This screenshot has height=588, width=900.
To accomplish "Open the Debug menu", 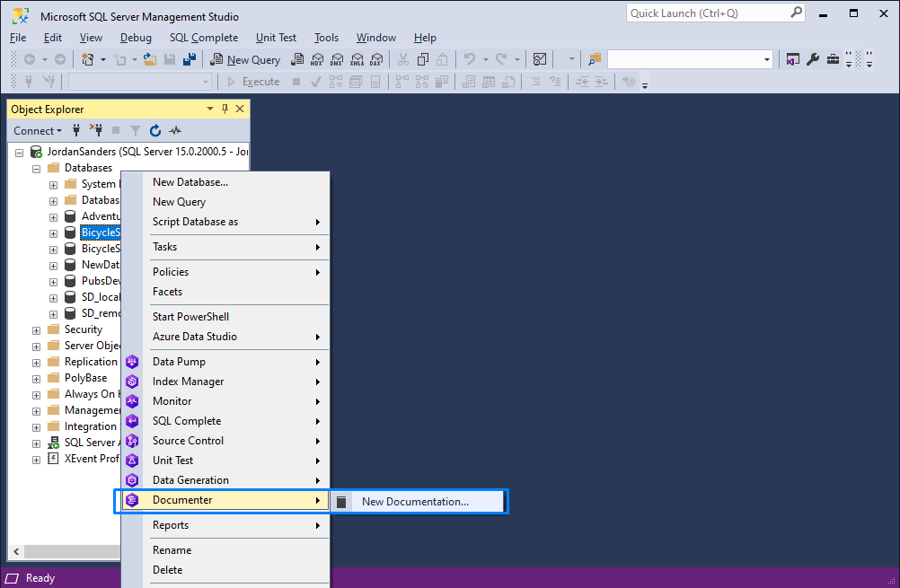I will 136,38.
